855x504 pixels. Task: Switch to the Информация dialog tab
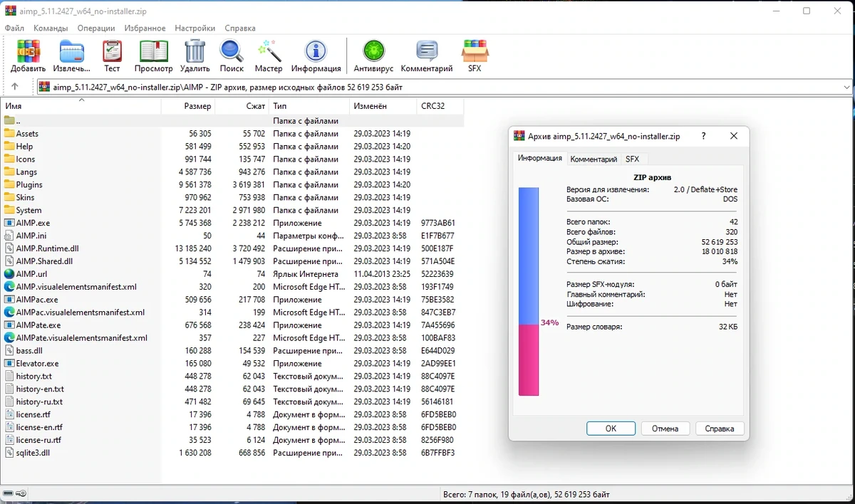539,158
